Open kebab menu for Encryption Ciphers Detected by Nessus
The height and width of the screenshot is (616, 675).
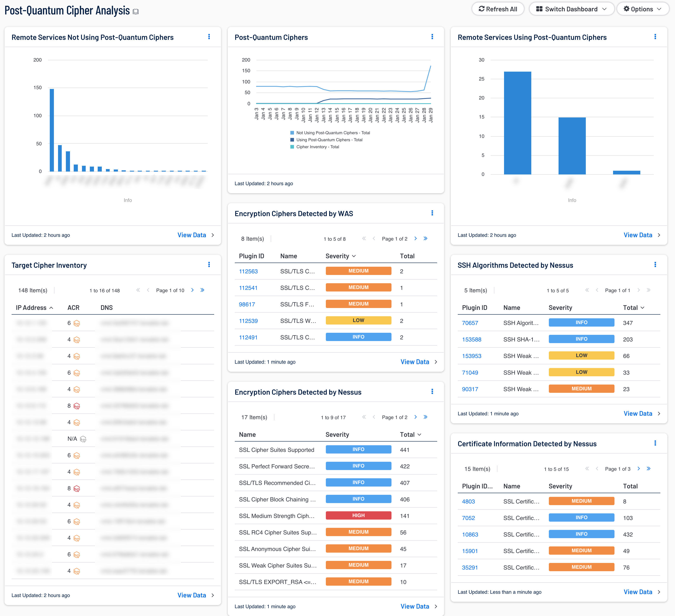432,392
